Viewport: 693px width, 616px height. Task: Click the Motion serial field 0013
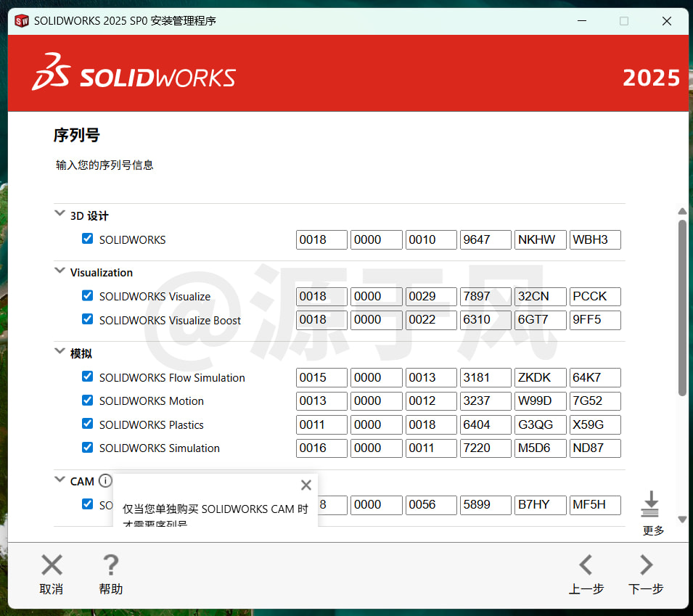[321, 401]
